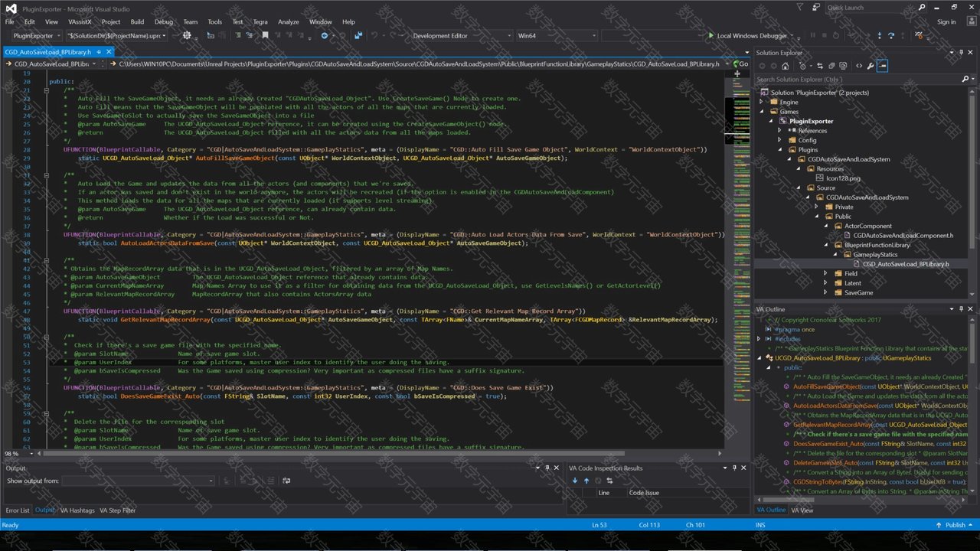
Task: Click the Sync with Active Document icon
Action: 820,66
